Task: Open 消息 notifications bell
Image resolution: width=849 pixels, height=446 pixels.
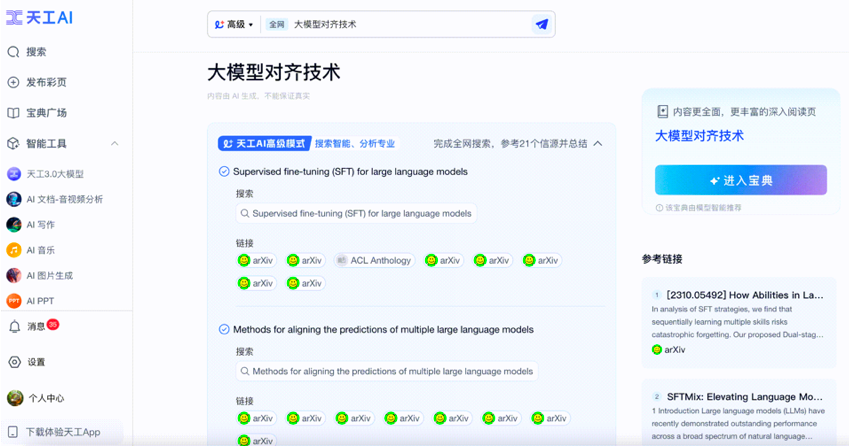Action: click(x=15, y=326)
